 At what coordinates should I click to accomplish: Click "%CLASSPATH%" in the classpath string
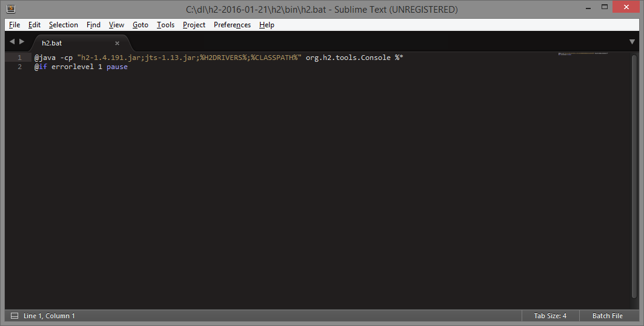pyautogui.click(x=274, y=58)
